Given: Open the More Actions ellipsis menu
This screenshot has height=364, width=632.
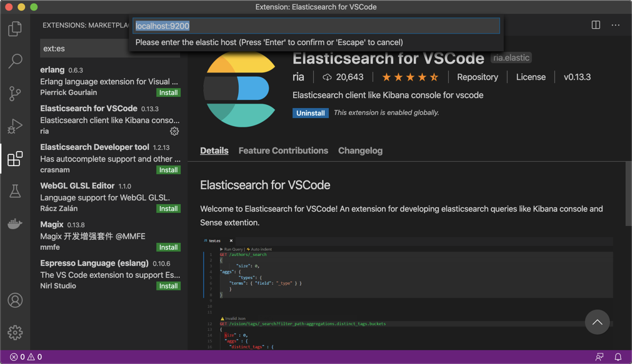Looking at the screenshot, I should pyautogui.click(x=616, y=25).
